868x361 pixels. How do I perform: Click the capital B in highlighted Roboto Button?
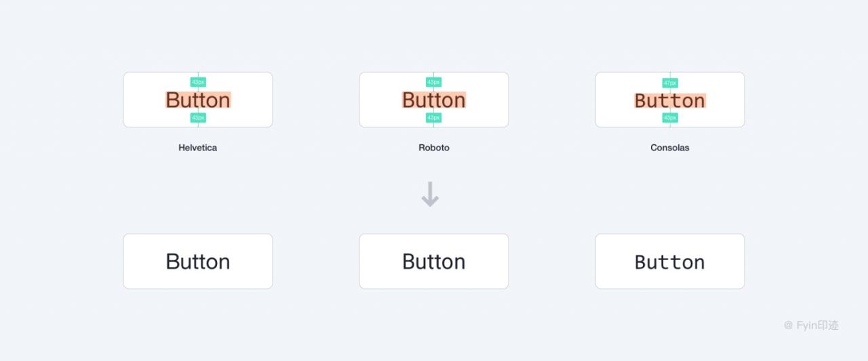(x=409, y=100)
